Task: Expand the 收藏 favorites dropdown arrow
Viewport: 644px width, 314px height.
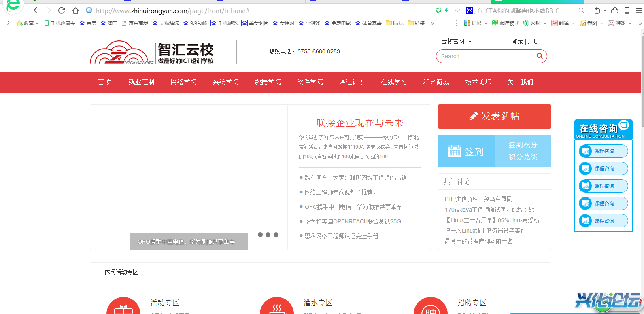Action: click(37, 23)
